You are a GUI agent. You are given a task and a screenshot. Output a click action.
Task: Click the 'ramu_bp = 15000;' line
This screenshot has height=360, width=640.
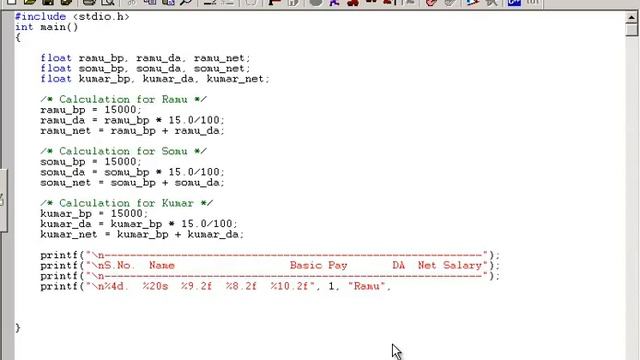pyautogui.click(x=91, y=110)
